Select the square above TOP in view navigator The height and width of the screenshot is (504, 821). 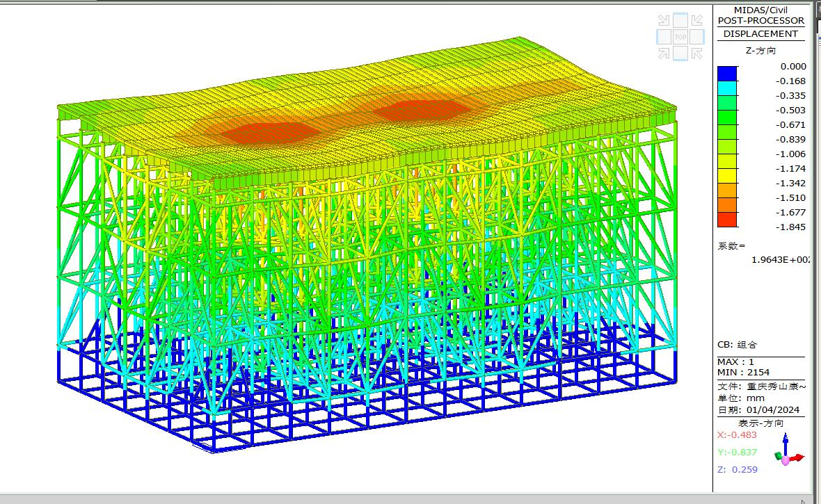[680, 21]
